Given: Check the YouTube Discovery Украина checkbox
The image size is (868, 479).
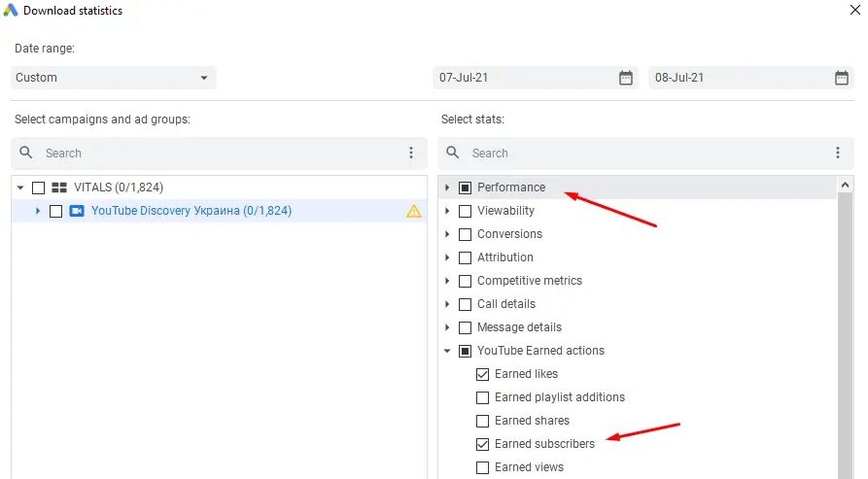Looking at the screenshot, I should (x=56, y=211).
